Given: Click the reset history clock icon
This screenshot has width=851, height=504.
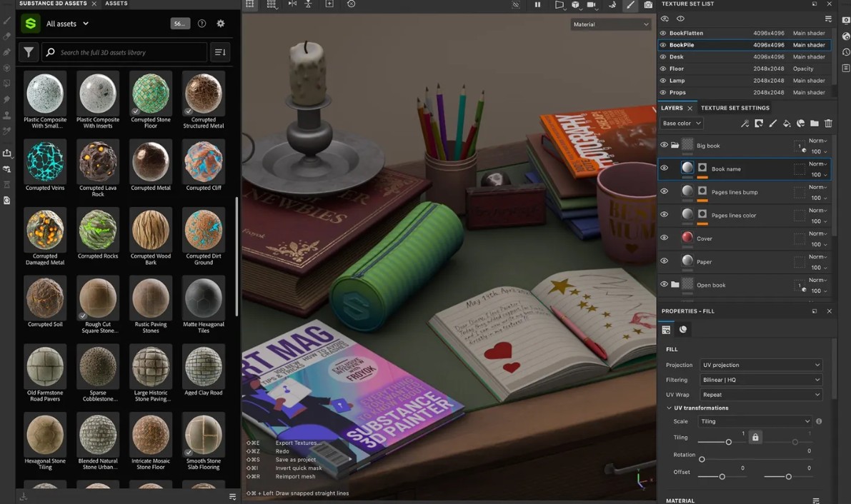Looking at the screenshot, I should click(x=351, y=4).
